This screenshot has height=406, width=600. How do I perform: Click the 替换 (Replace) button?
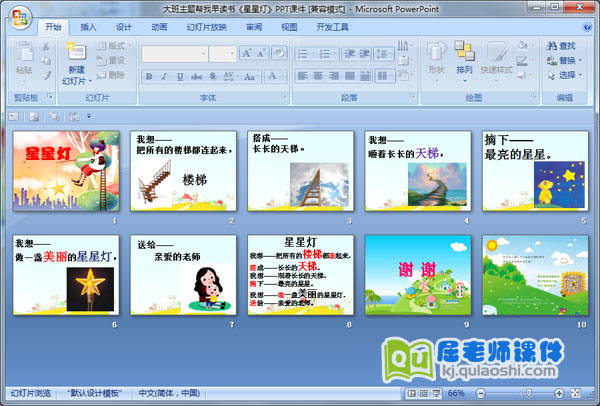(x=564, y=60)
